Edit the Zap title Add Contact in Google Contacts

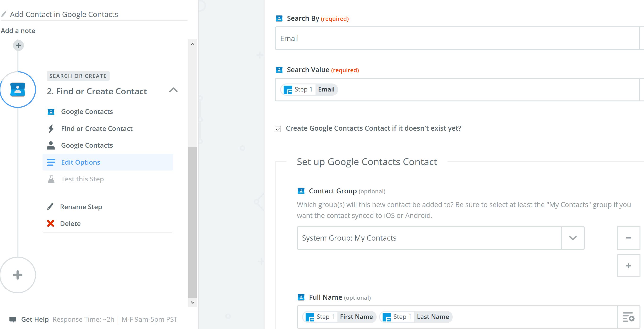(64, 14)
